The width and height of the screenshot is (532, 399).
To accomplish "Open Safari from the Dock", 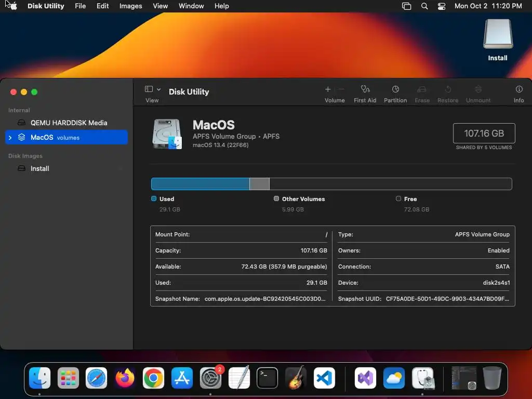I will pos(96,378).
